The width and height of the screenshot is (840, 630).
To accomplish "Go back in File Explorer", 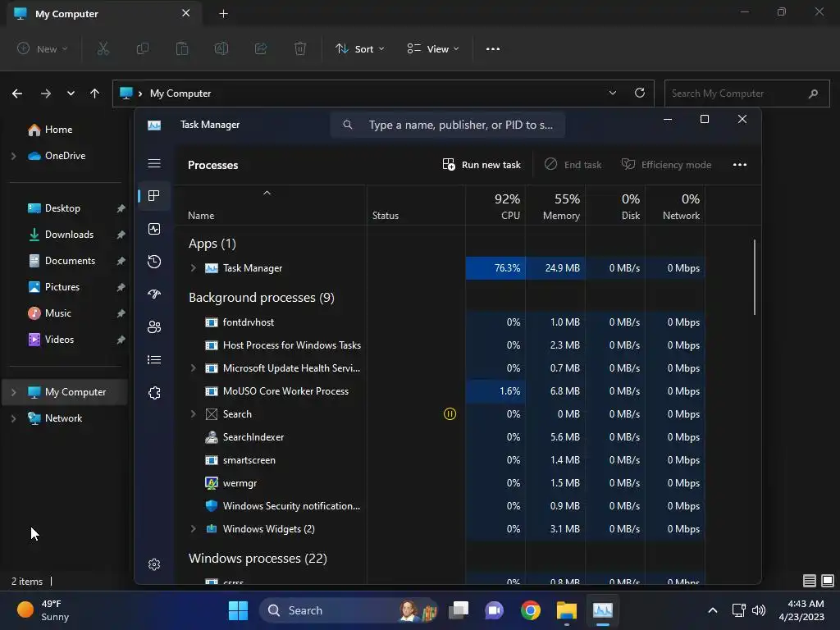I will pos(17,94).
